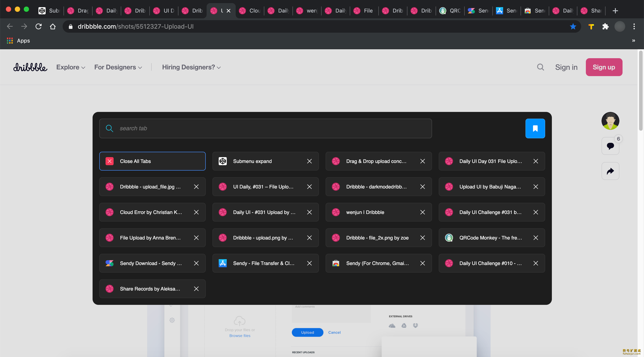Open comments with the speech bubble icon
Viewport: 644px width, 357px height.
(x=610, y=146)
